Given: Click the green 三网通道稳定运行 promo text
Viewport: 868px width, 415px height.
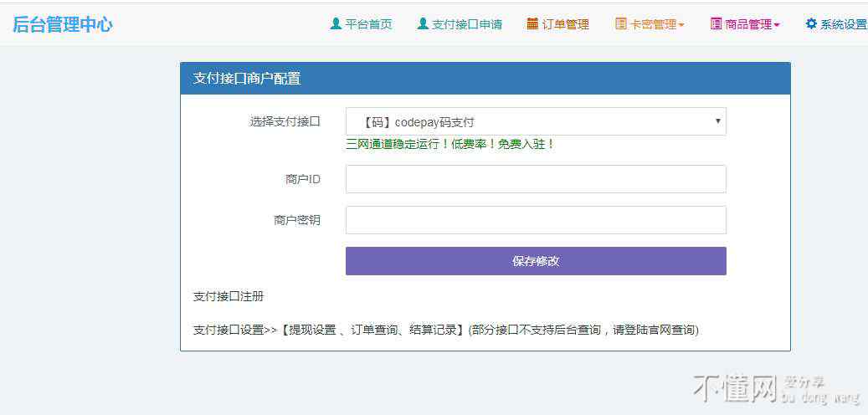Looking at the screenshot, I should coord(450,144).
